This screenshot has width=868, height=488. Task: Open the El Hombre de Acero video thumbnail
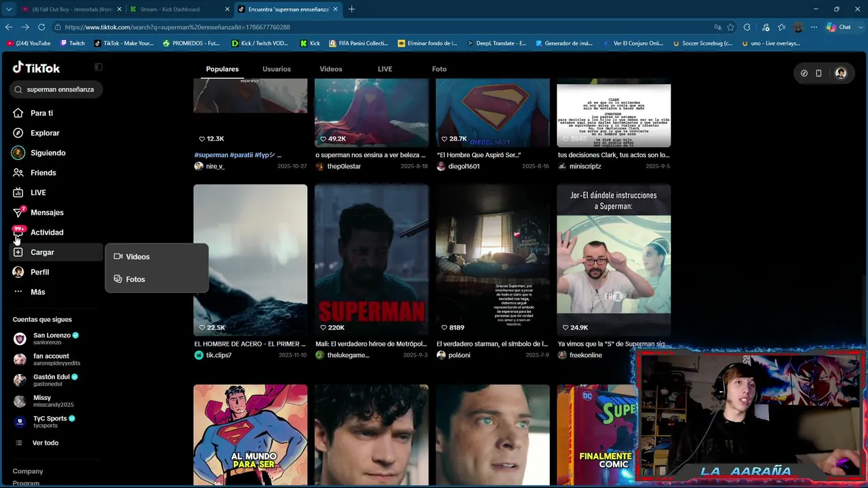click(x=250, y=260)
